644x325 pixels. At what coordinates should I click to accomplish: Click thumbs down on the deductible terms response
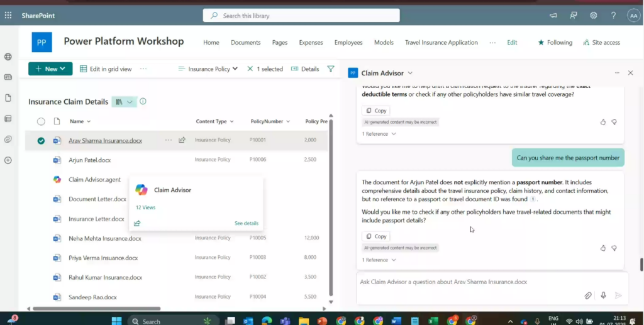(614, 122)
